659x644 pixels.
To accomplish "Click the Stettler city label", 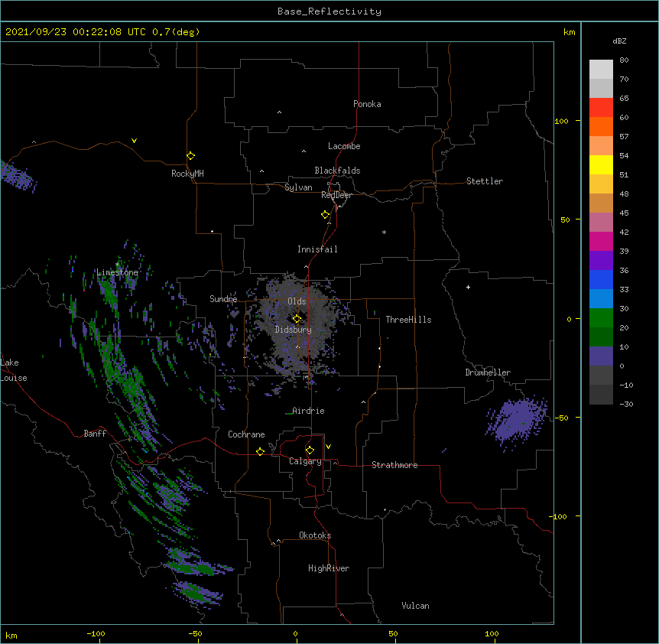I will point(485,181).
